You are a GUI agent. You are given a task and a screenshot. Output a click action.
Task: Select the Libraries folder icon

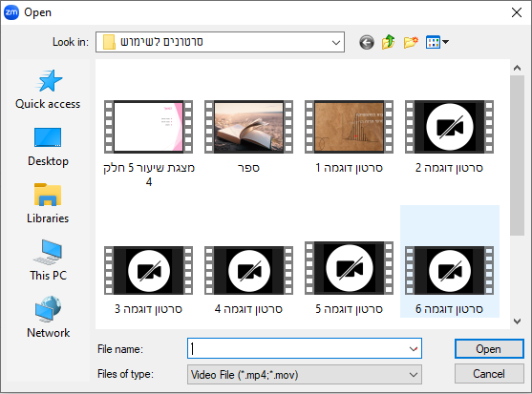(48, 195)
